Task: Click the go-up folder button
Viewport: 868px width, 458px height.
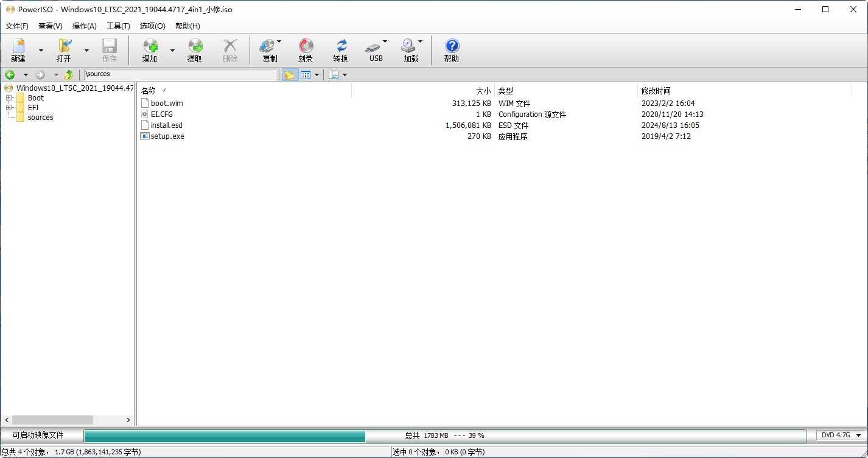Action: pos(68,74)
